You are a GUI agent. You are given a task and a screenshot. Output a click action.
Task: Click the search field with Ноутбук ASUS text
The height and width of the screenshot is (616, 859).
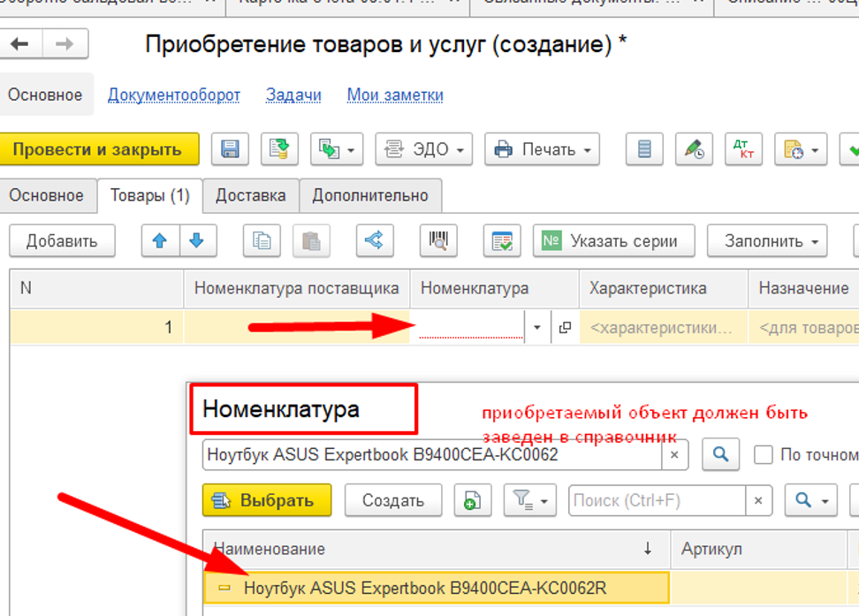(433, 454)
